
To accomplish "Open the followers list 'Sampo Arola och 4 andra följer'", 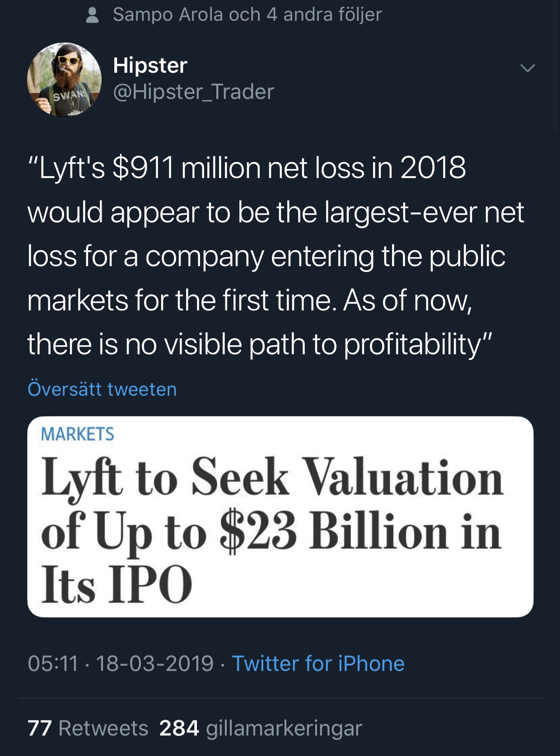I will [247, 14].
